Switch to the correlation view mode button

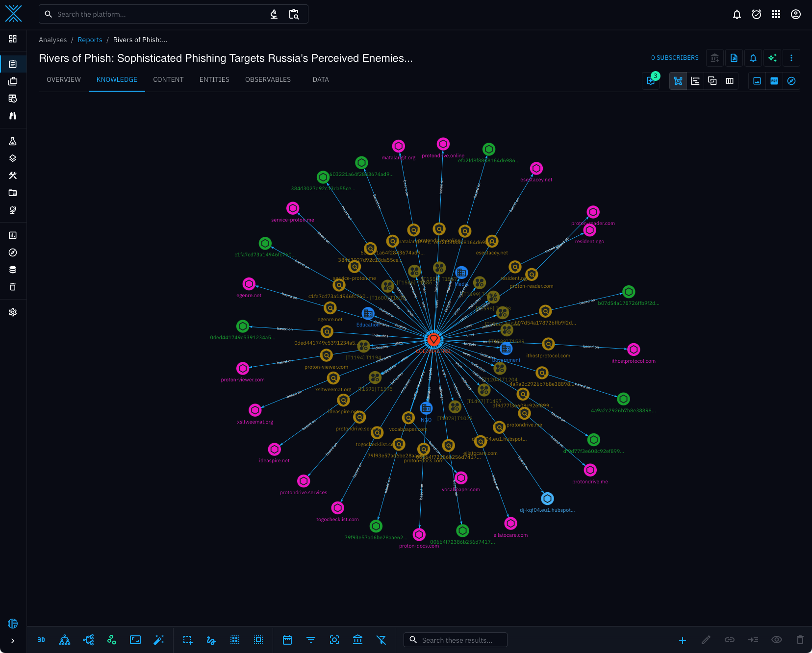712,81
